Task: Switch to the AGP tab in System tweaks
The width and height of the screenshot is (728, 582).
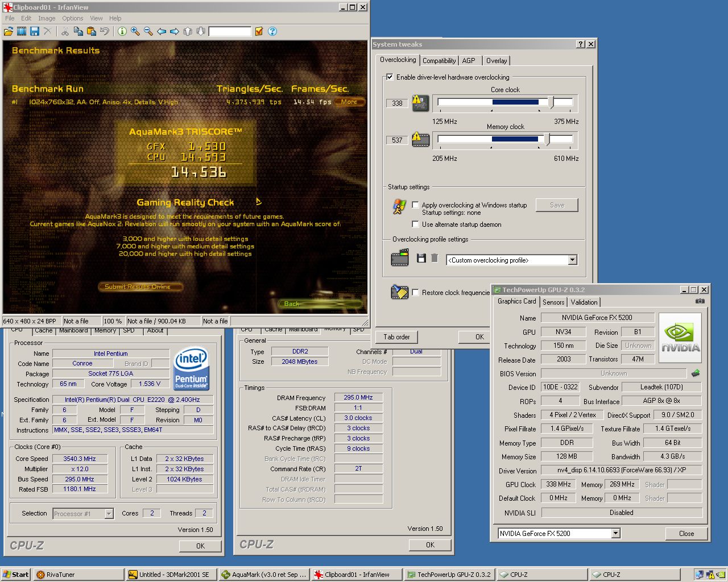Action: coord(469,61)
